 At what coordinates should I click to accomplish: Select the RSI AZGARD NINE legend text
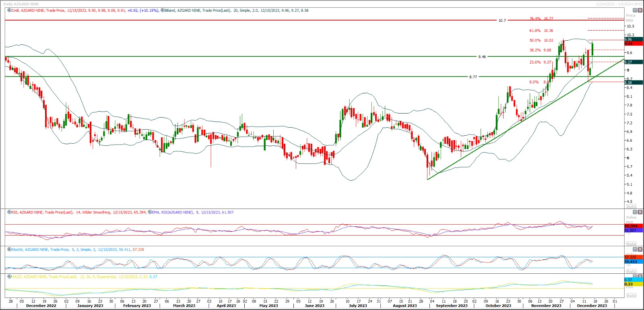click(x=78, y=212)
